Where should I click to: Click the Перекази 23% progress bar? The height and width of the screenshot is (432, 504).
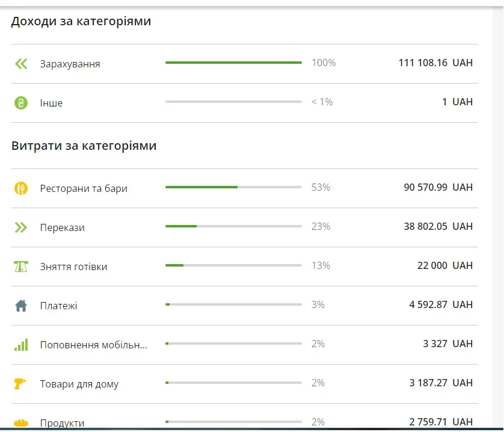pyautogui.click(x=233, y=226)
